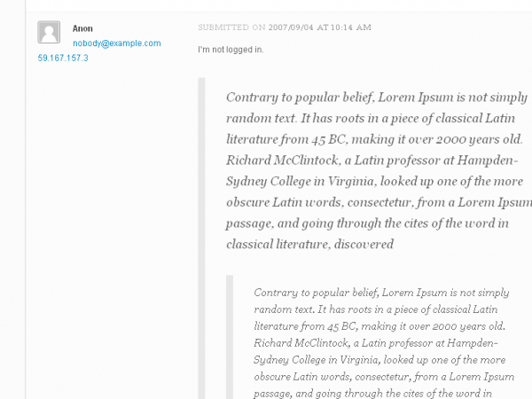Select the Anon author name
The image size is (532, 399).
pos(82,28)
